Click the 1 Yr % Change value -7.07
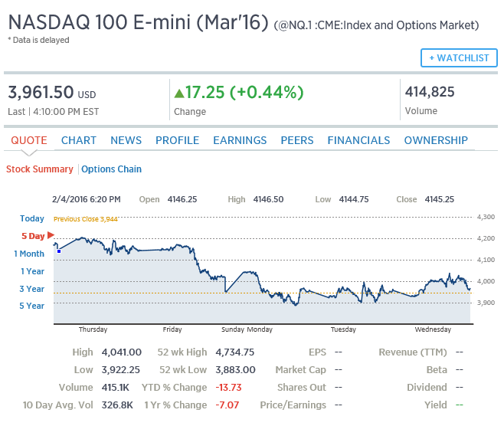Screen dimensions: 504x426 click(x=227, y=405)
